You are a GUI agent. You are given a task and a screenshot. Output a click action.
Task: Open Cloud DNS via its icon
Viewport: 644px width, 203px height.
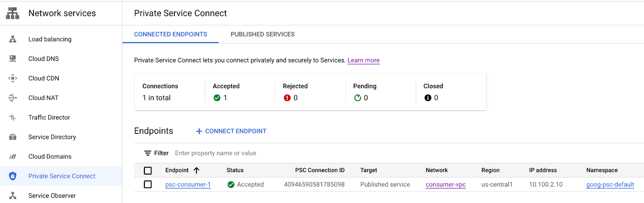13,59
